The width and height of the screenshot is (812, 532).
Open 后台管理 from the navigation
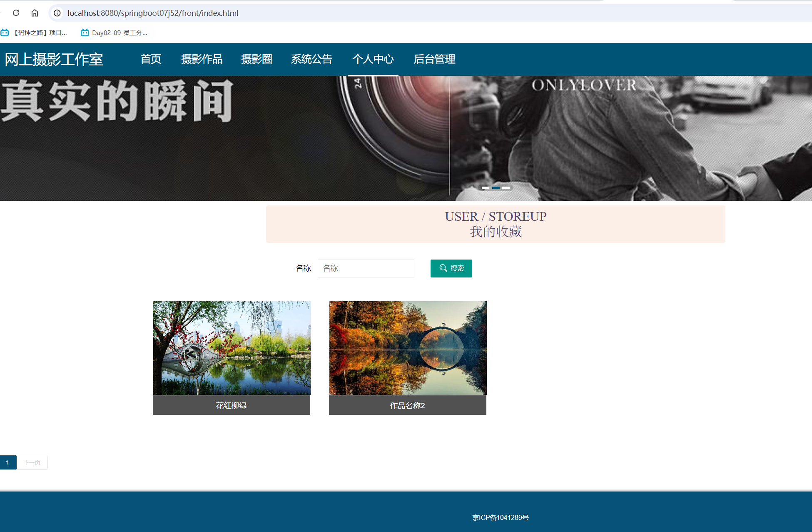pyautogui.click(x=435, y=59)
